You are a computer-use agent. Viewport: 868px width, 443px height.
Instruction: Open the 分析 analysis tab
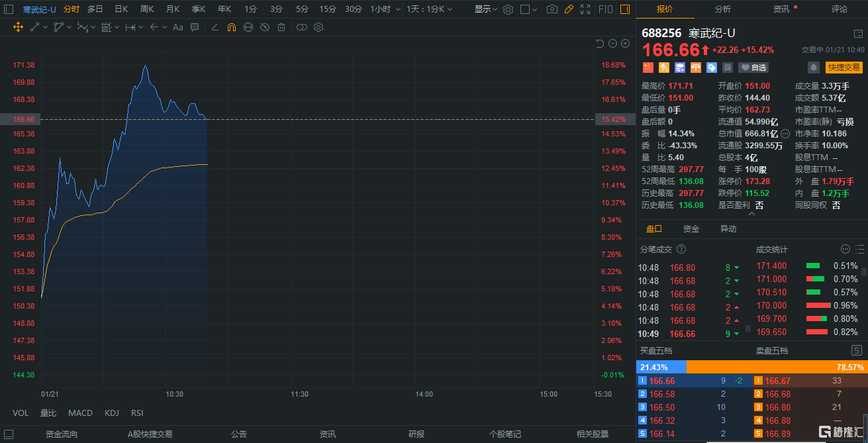[x=723, y=9]
